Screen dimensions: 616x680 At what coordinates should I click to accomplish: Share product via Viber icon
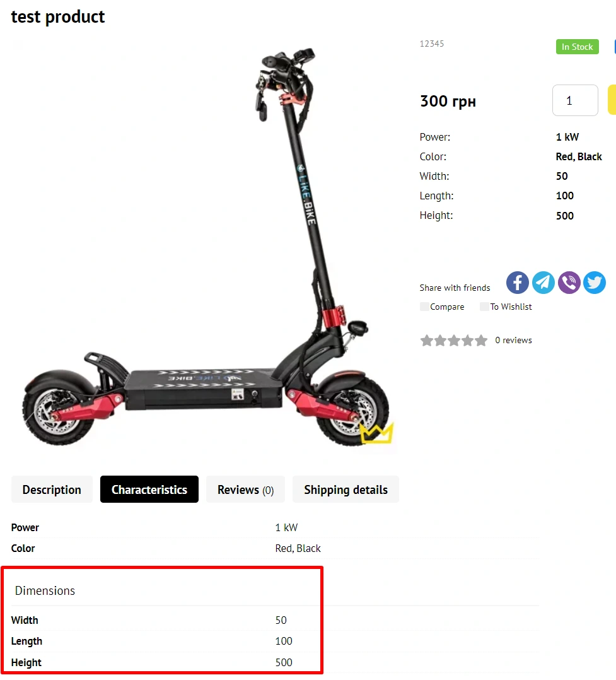(569, 283)
